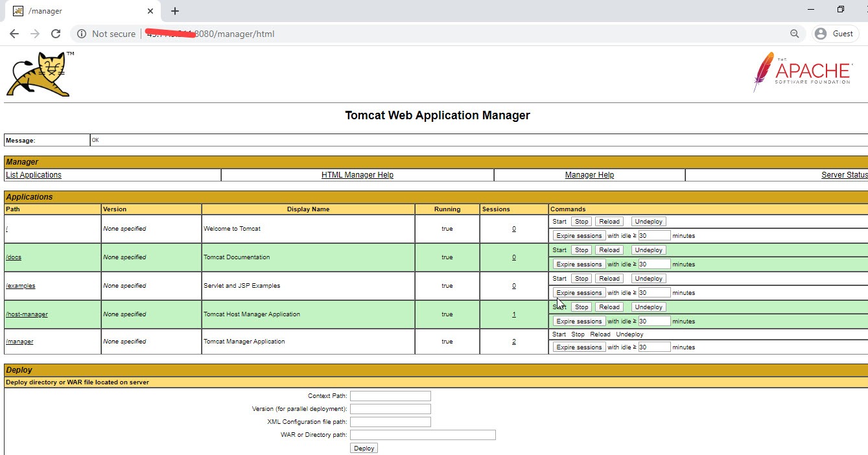Expire sessions for root / application

point(580,236)
